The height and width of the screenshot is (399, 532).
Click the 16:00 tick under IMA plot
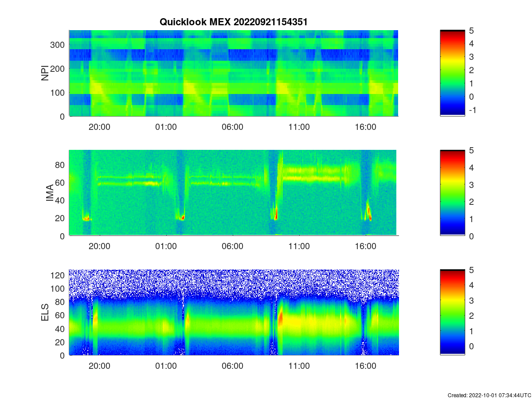(365, 246)
